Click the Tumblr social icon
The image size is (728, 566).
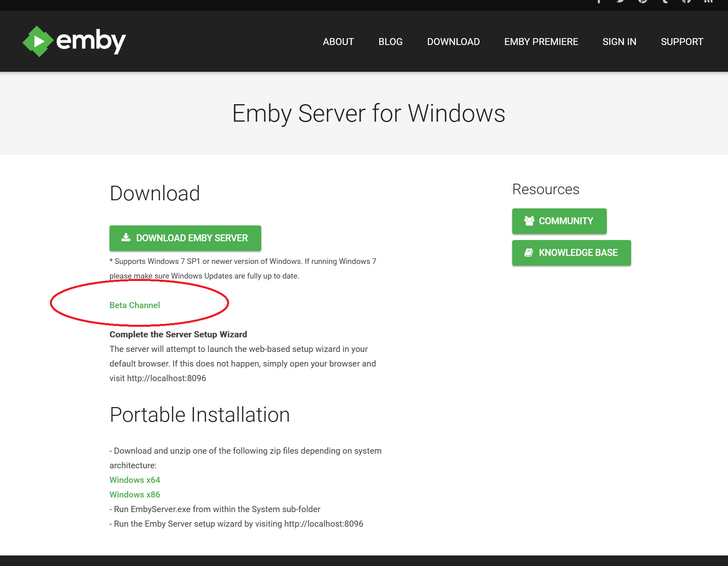(x=664, y=1)
